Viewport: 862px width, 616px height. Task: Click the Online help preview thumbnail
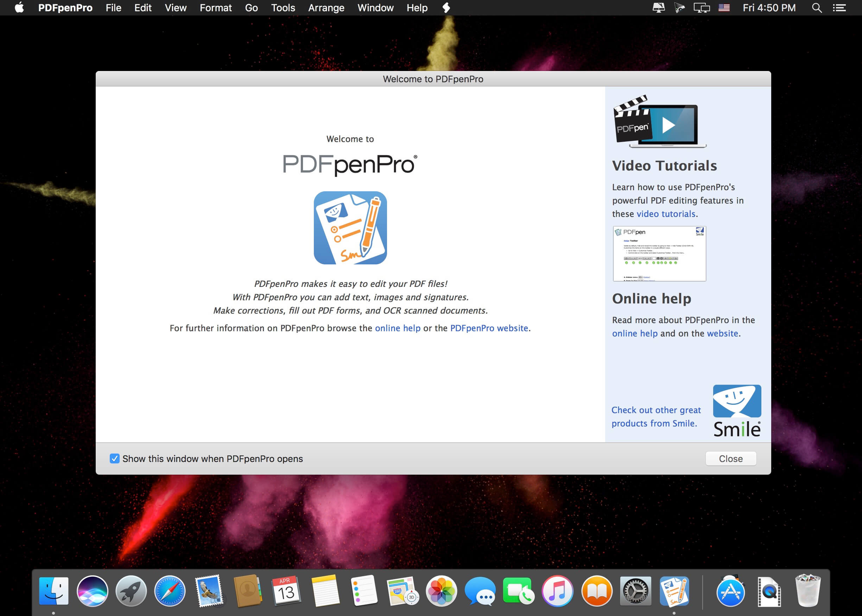tap(659, 254)
